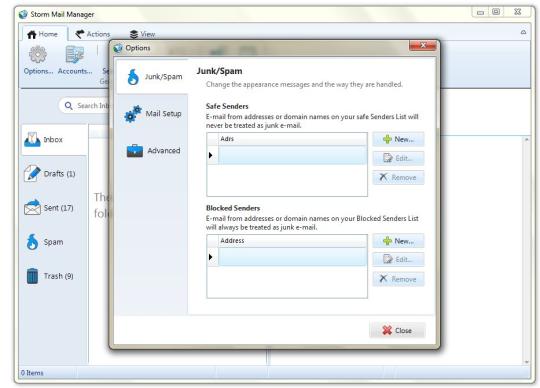Click the Trash bin icon
540x388 pixels.
coord(32,276)
